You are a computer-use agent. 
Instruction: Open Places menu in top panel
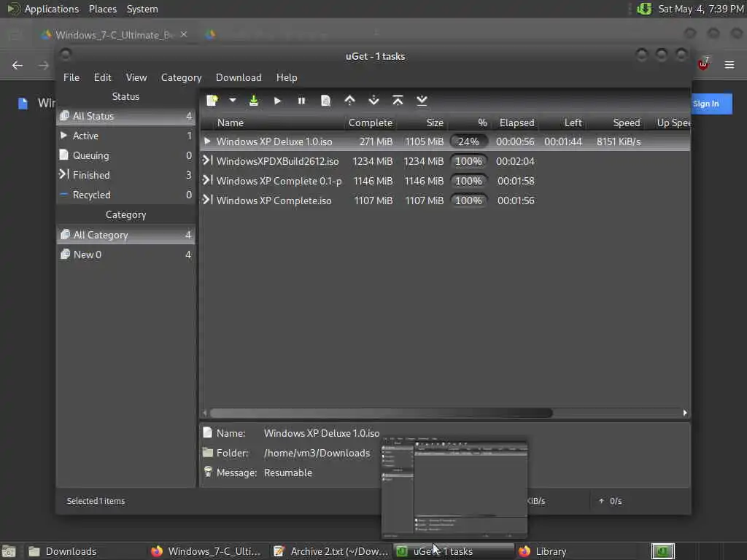[102, 9]
